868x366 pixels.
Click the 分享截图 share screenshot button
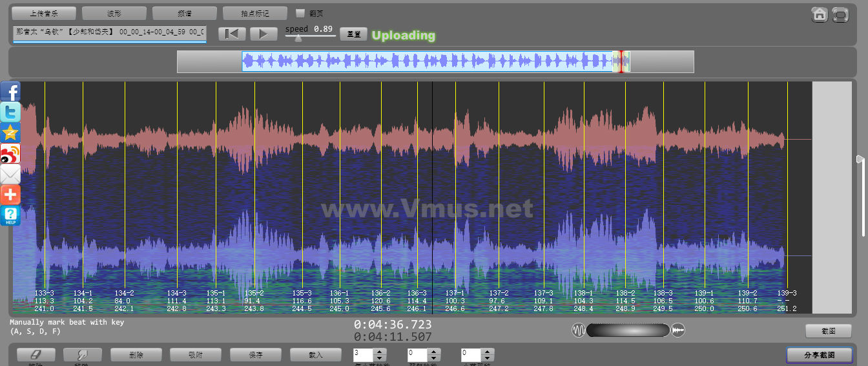coord(819,355)
